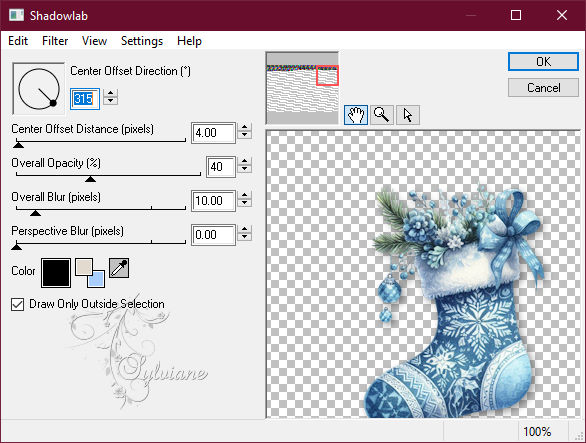Click the stocking preview image area
Viewport: 586px width, 443px height.
pos(423,274)
